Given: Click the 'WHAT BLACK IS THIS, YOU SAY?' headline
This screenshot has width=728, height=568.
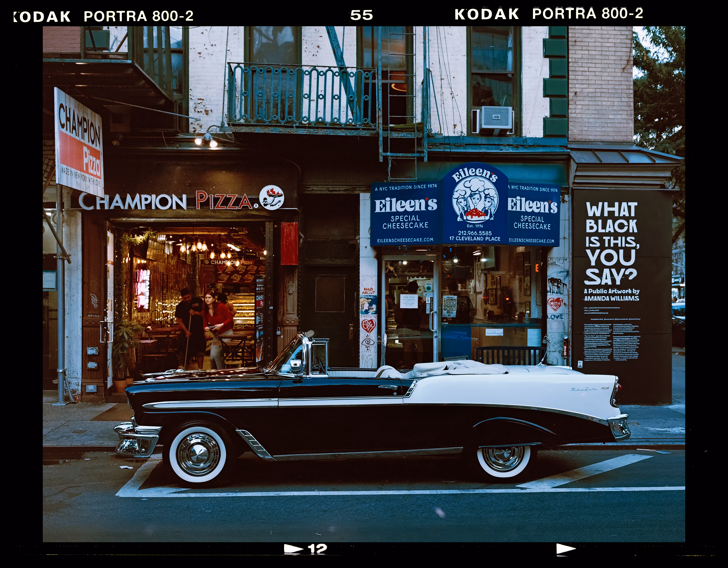Looking at the screenshot, I should [x=612, y=243].
